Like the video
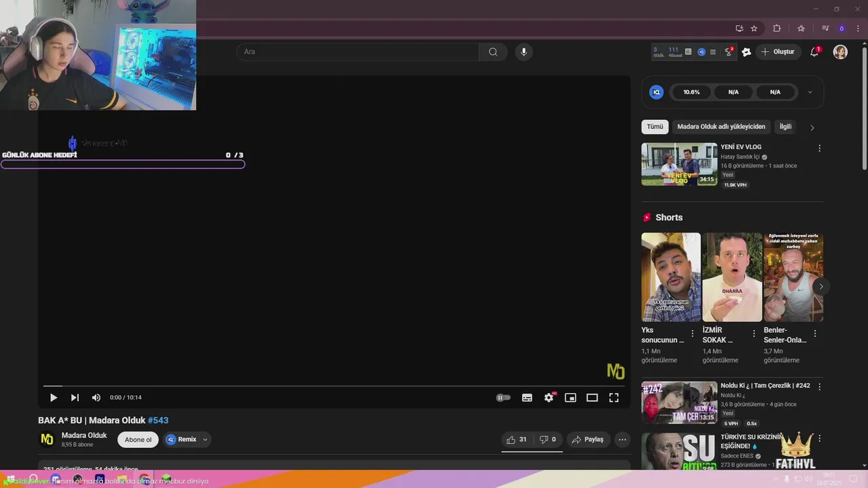Image resolution: width=868 pixels, height=488 pixels. pos(517,439)
